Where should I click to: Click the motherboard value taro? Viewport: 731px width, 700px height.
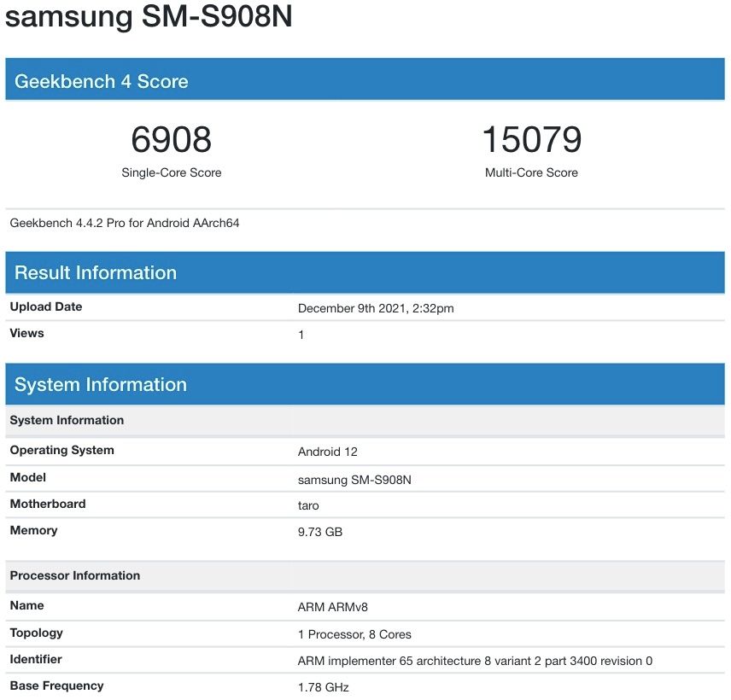point(308,506)
